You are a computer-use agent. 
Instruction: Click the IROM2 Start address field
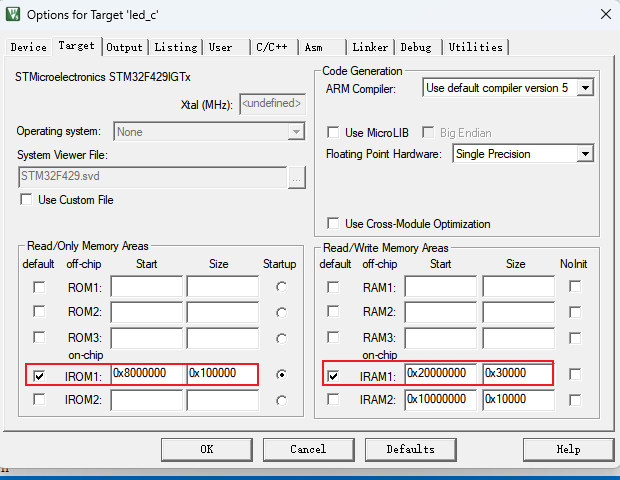pyautogui.click(x=147, y=401)
